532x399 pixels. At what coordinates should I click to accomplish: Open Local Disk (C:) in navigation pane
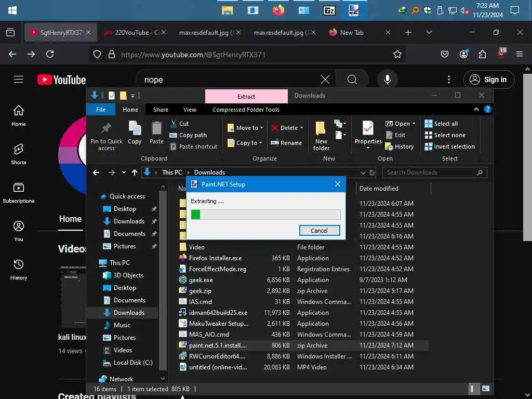pyautogui.click(x=132, y=362)
